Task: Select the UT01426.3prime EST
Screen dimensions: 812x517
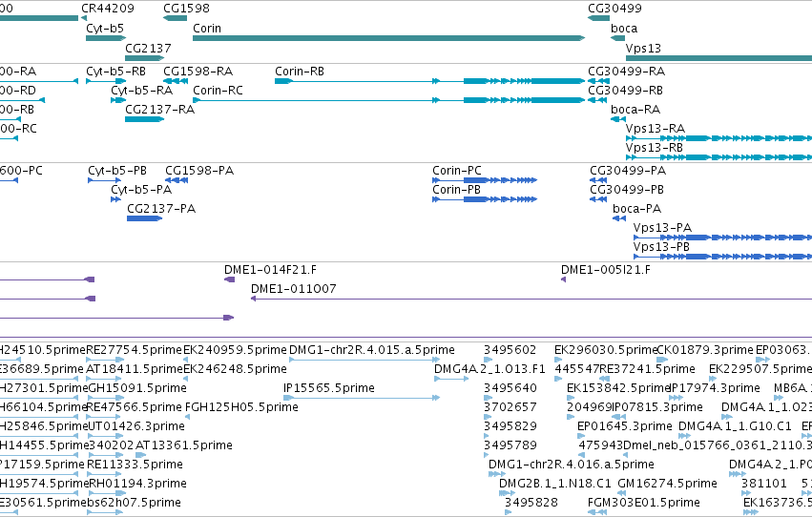Action: click(105, 436)
